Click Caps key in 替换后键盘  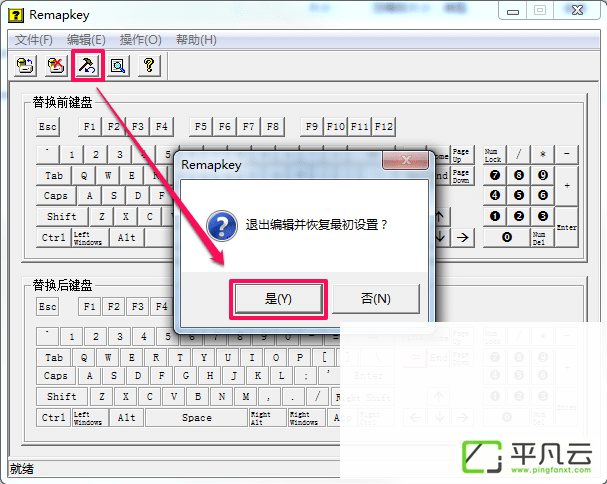[x=56, y=376]
